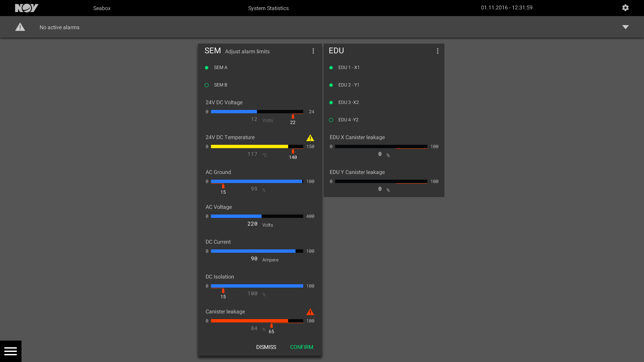Expand the alarm list dropdown arrow

tap(626, 27)
